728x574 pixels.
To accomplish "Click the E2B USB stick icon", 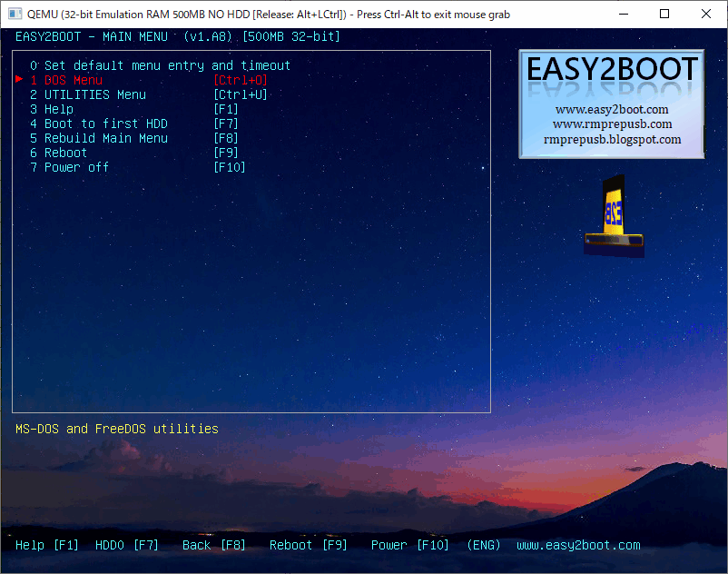I will pyautogui.click(x=614, y=216).
